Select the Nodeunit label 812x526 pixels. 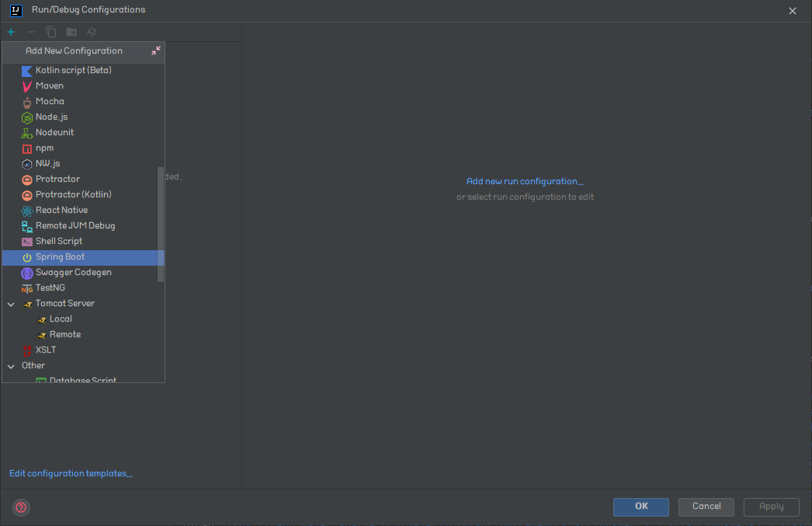point(54,133)
